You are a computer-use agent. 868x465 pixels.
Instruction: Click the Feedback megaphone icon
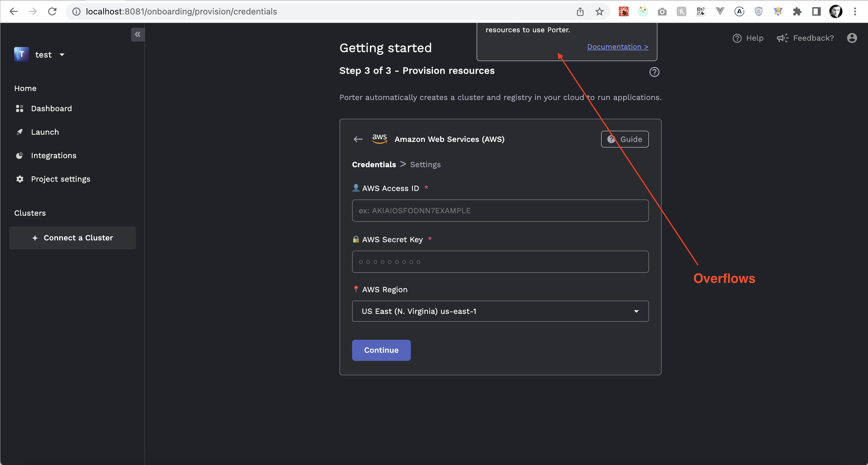tap(782, 38)
